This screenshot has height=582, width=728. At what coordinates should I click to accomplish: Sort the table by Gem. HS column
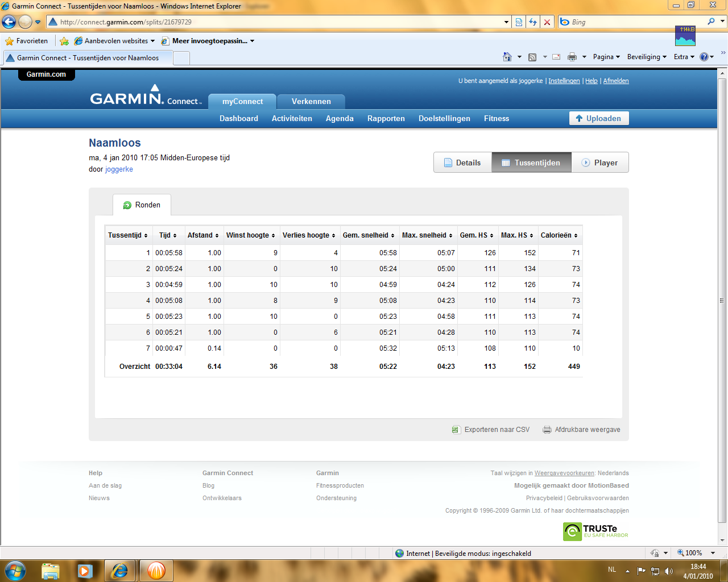pyautogui.click(x=477, y=235)
